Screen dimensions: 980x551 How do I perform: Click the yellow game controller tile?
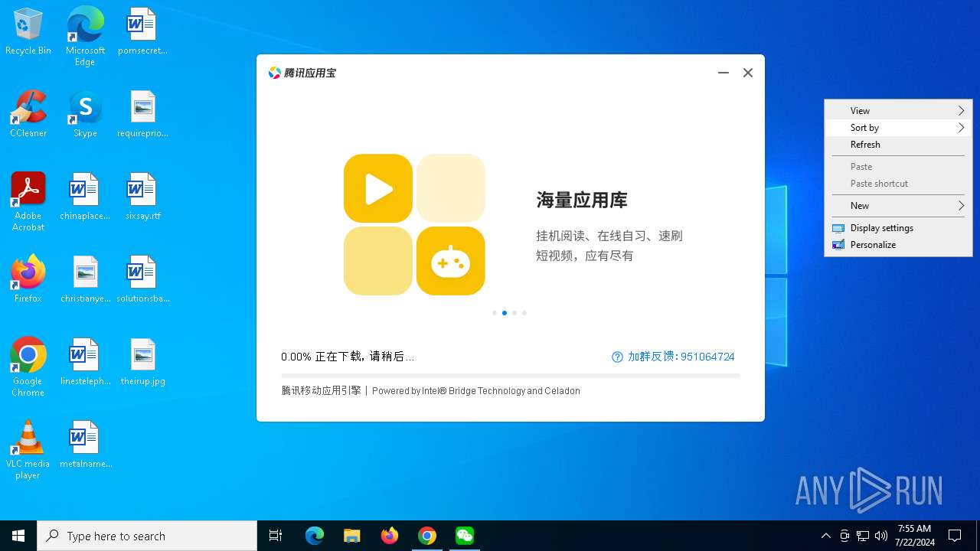(451, 261)
